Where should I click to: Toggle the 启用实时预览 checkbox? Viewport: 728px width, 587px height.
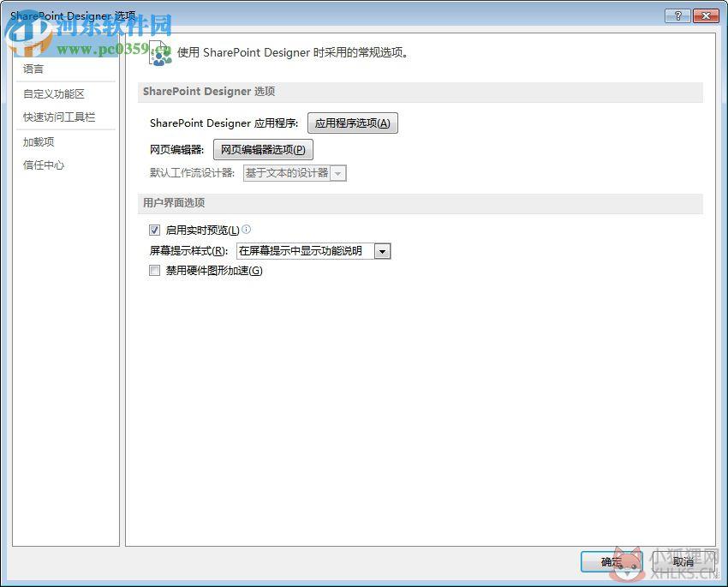tap(155, 230)
